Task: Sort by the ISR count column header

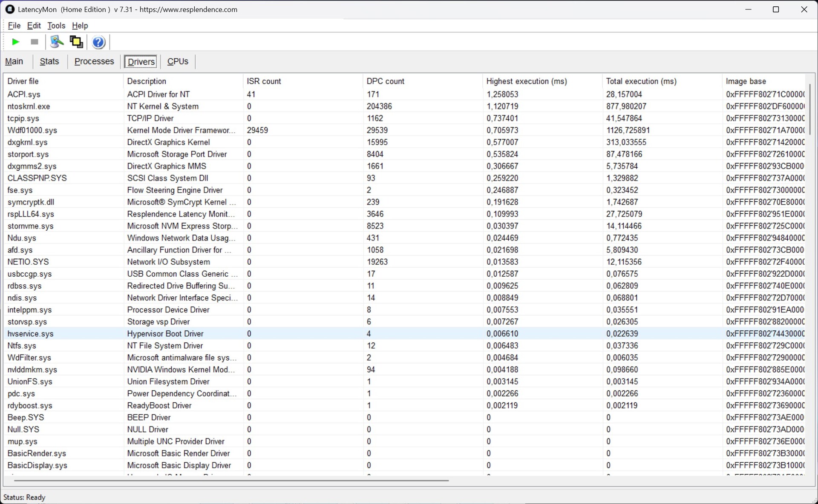Action: point(264,81)
